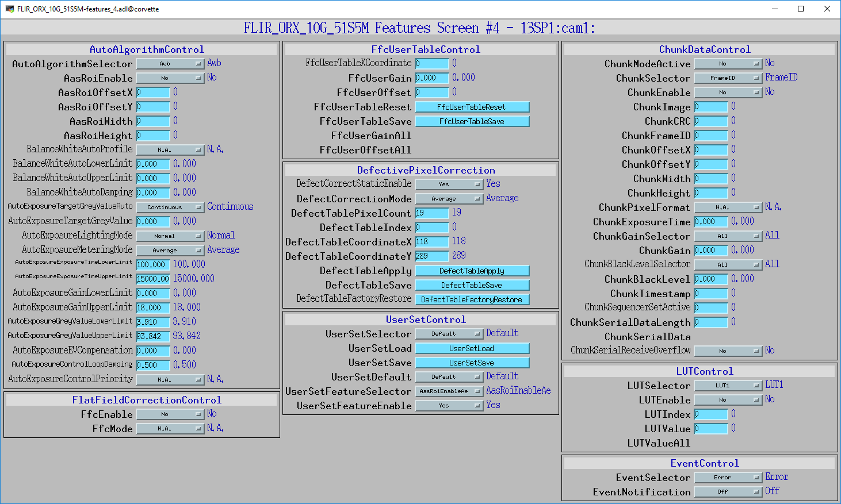Open LUTSelector dropdown

pos(728,386)
